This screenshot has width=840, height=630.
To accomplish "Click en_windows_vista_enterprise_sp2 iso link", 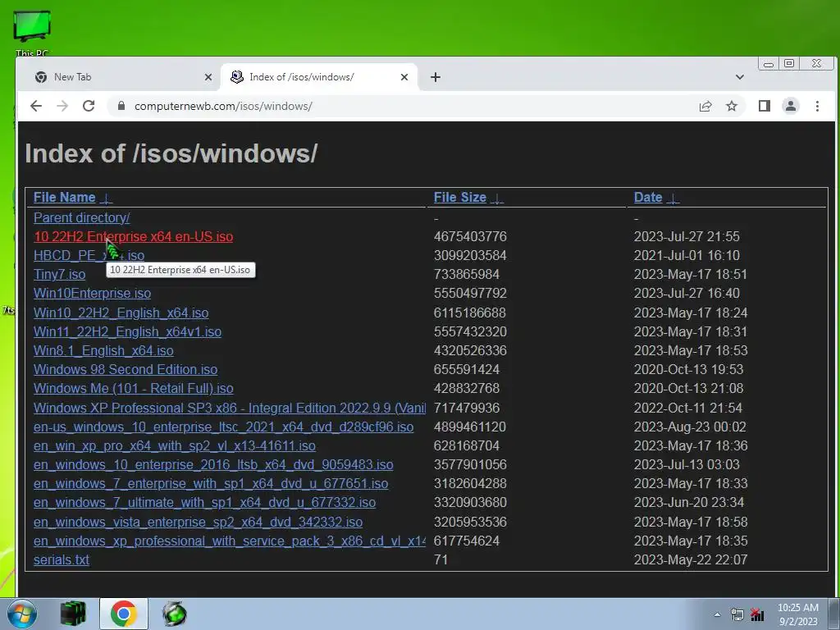I will (x=198, y=522).
